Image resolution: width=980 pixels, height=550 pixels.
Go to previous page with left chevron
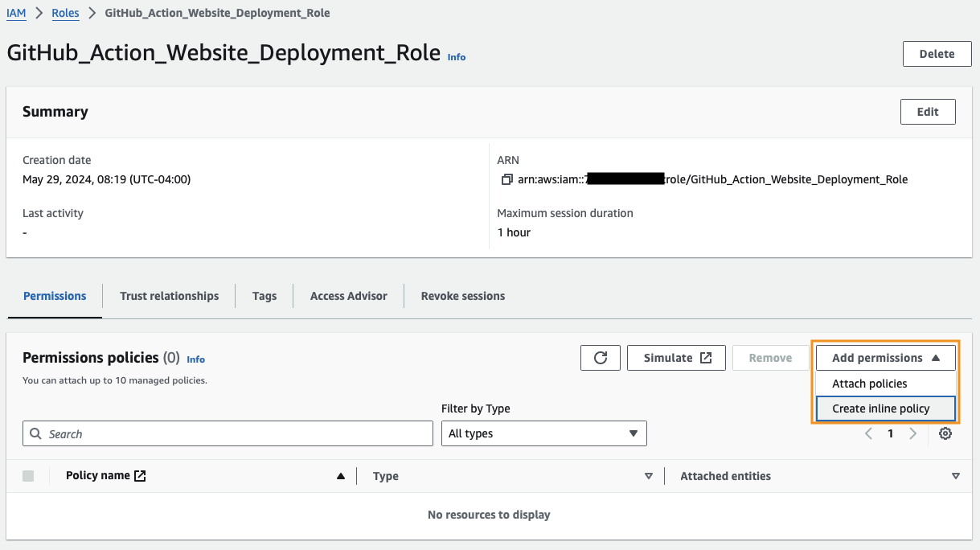[x=868, y=433]
